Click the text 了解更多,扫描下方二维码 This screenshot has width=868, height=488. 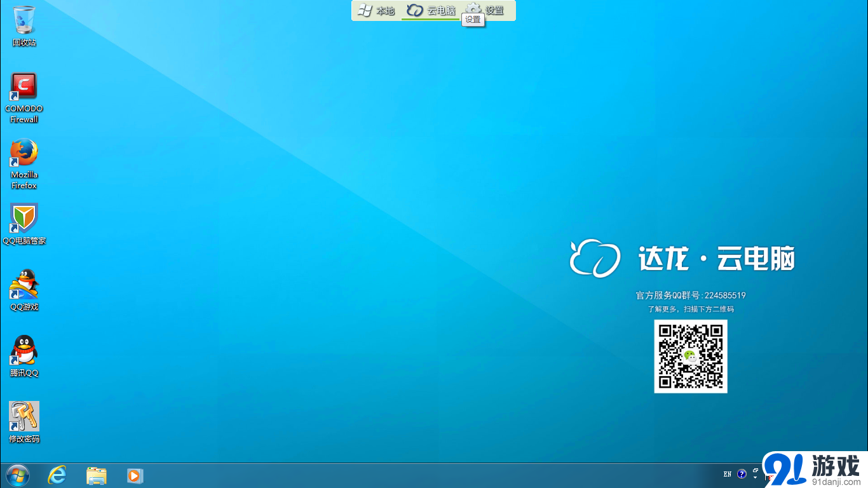click(x=691, y=309)
